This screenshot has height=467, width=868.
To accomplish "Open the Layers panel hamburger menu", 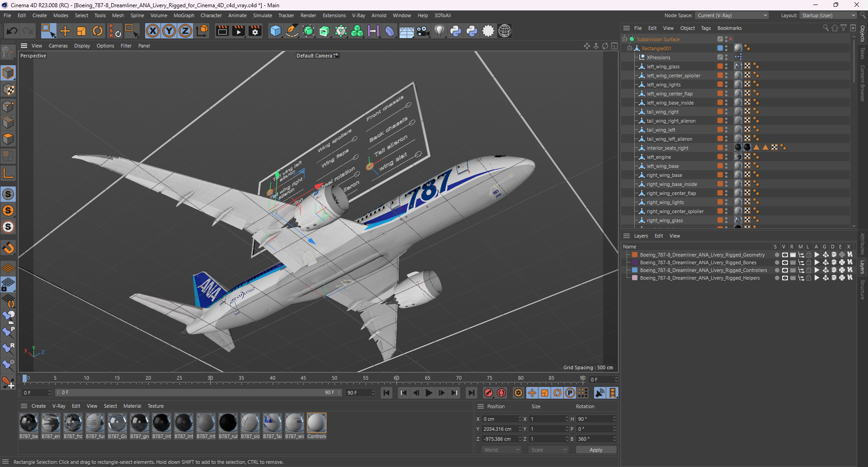I will point(627,236).
